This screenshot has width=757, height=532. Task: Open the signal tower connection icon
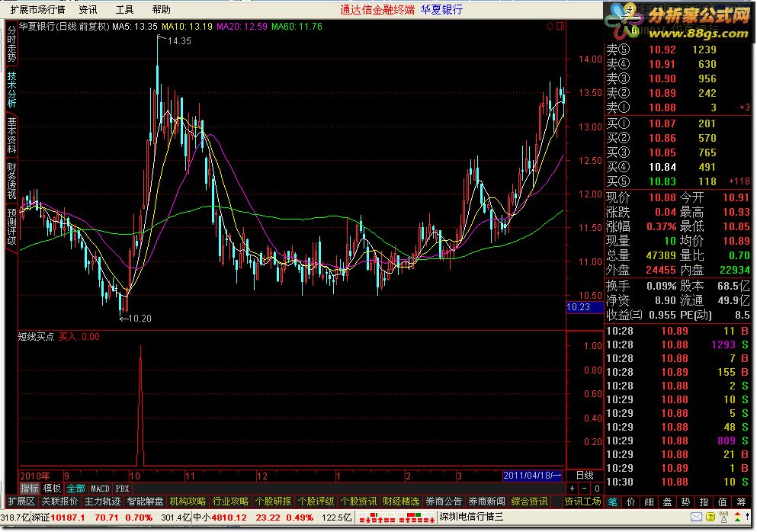click(x=723, y=517)
